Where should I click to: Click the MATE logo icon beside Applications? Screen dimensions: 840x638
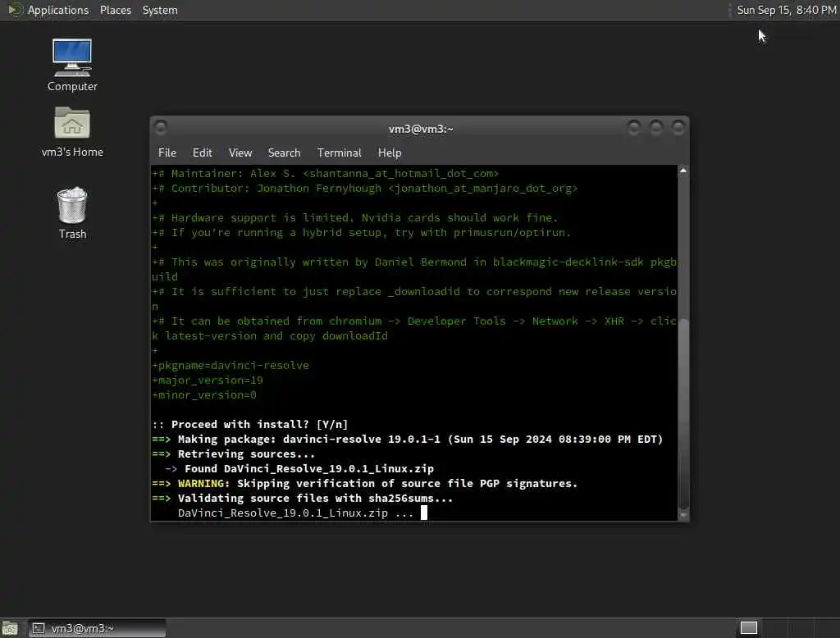click(x=15, y=10)
